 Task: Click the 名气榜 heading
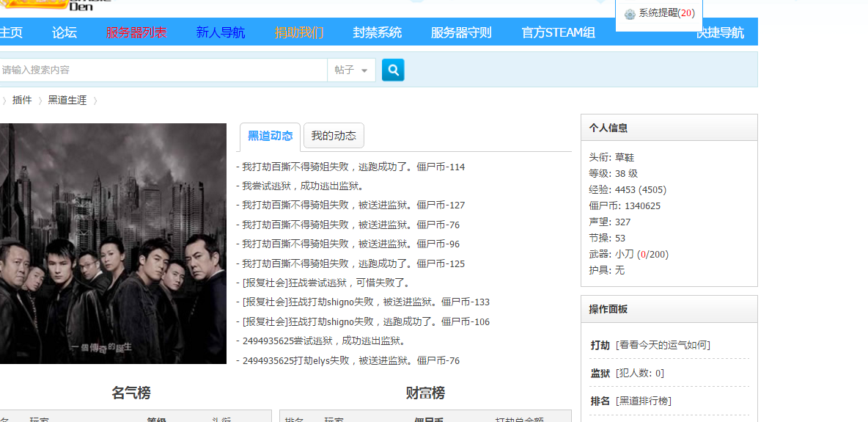click(x=131, y=393)
